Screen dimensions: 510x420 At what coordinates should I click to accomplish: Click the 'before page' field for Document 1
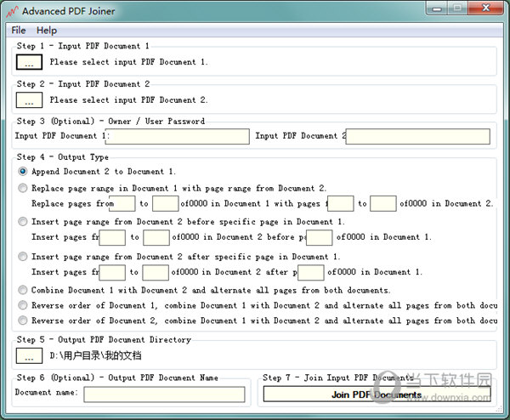tap(320, 237)
